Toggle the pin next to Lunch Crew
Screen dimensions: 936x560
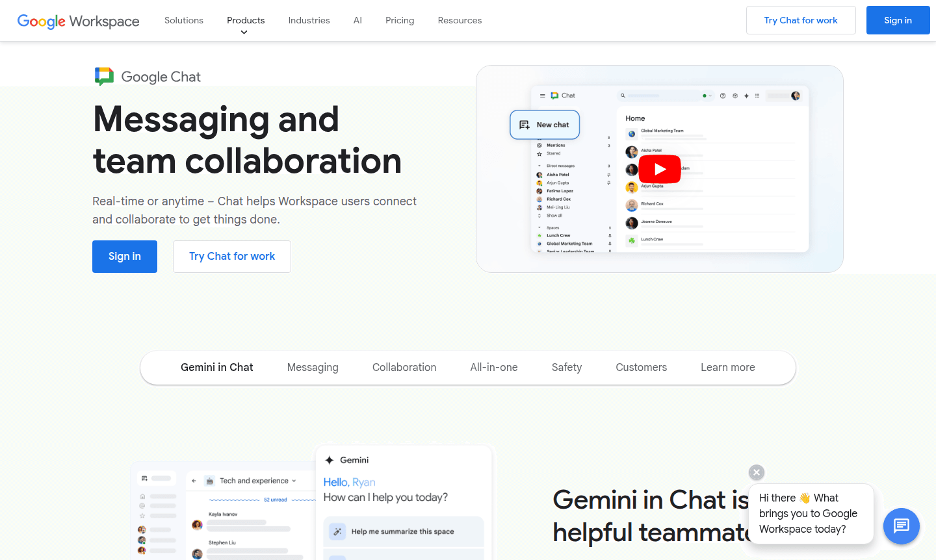610,235
